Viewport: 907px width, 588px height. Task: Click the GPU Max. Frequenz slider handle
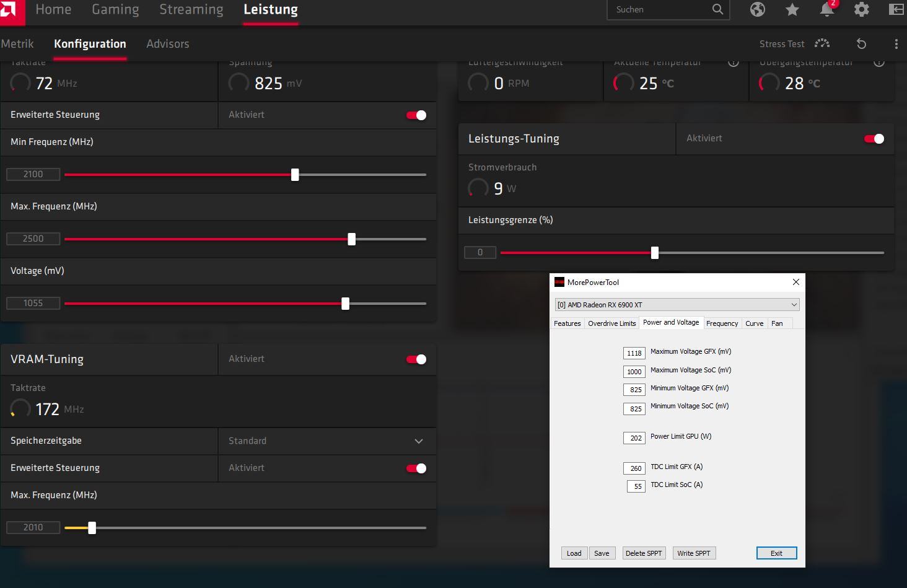pyautogui.click(x=351, y=239)
